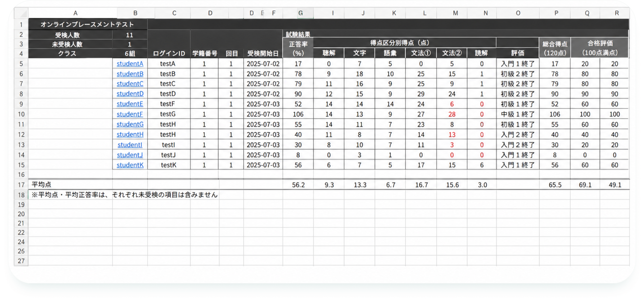Image resolution: width=644 pixels, height=302 pixels.
Task: Click the 106 正答率 cell for studentF
Action: coord(298,114)
